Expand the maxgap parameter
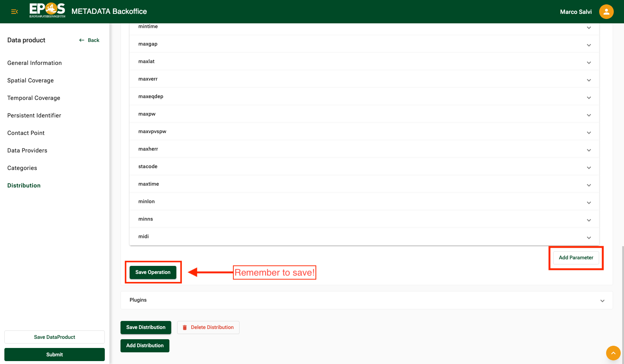The image size is (624, 364). coord(589,45)
